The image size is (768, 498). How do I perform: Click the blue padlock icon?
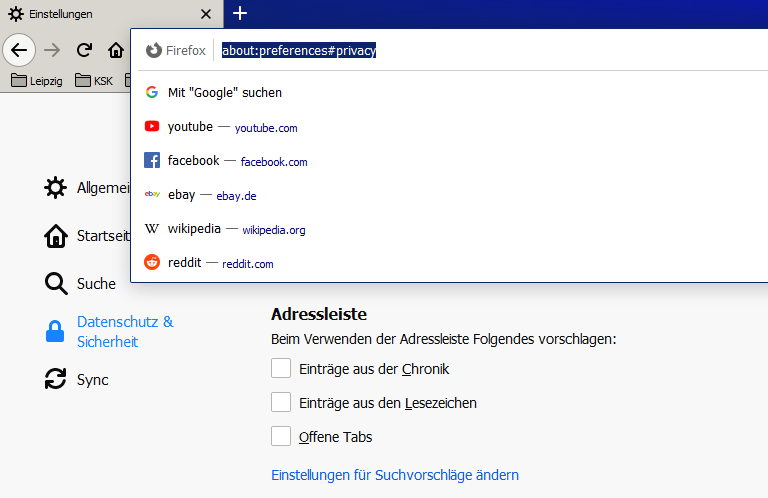(55, 332)
